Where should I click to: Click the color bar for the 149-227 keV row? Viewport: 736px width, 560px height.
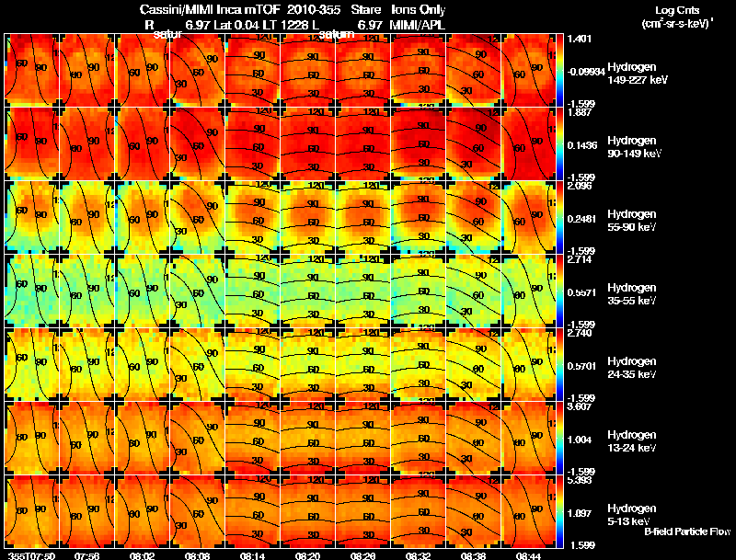coord(559,71)
